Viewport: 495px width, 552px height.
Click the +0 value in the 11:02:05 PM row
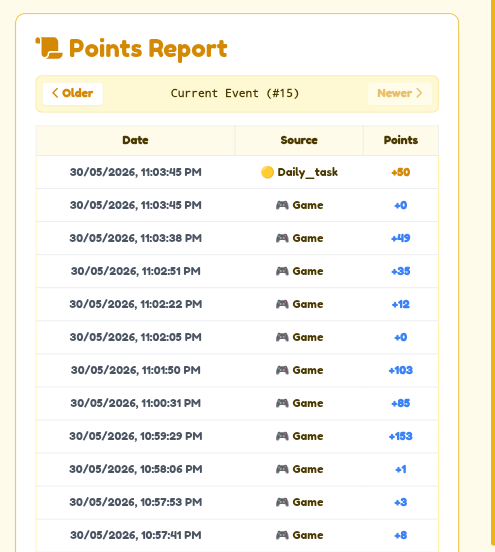(401, 337)
